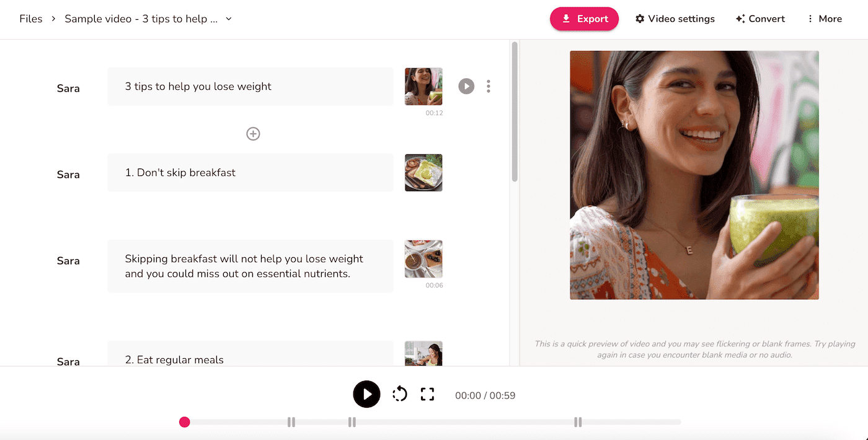Click the timeline playhead

point(184,422)
